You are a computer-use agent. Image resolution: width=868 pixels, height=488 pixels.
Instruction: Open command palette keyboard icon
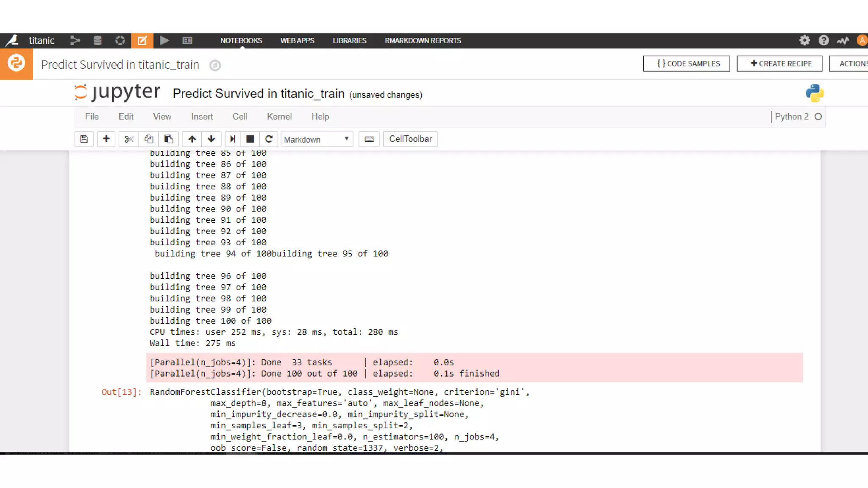(x=369, y=139)
